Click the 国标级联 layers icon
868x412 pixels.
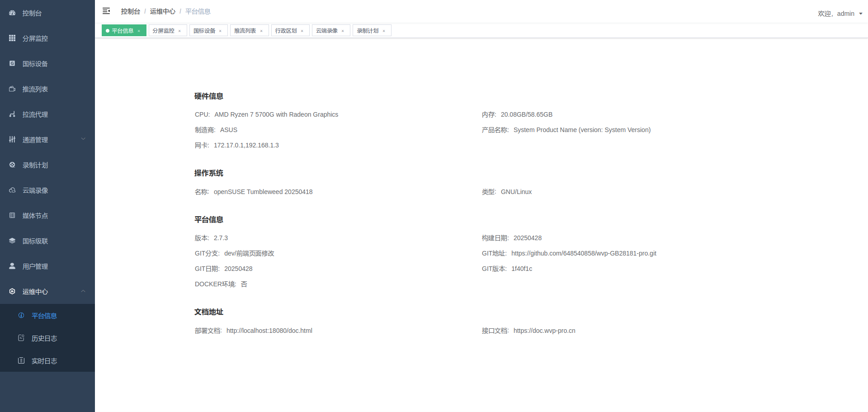point(12,241)
